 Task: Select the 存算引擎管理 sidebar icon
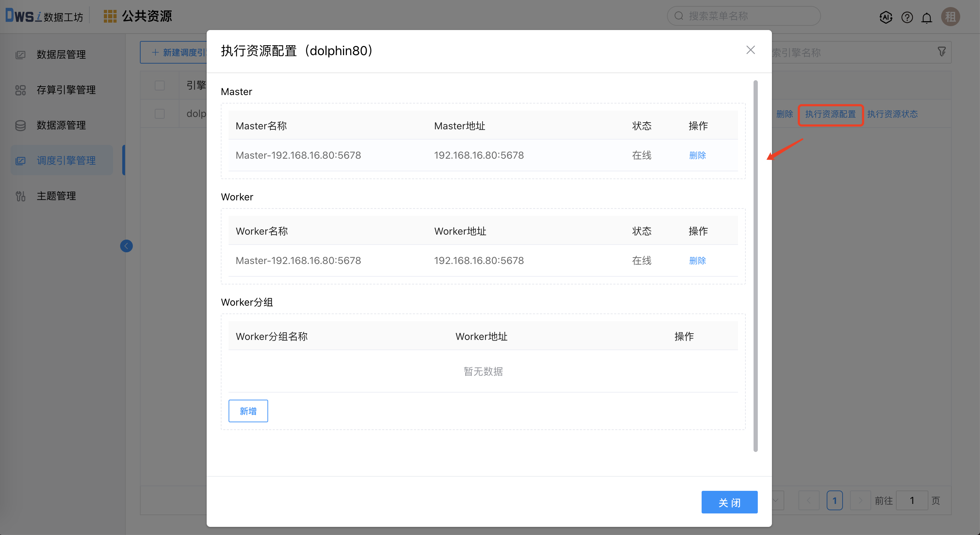[x=20, y=90]
